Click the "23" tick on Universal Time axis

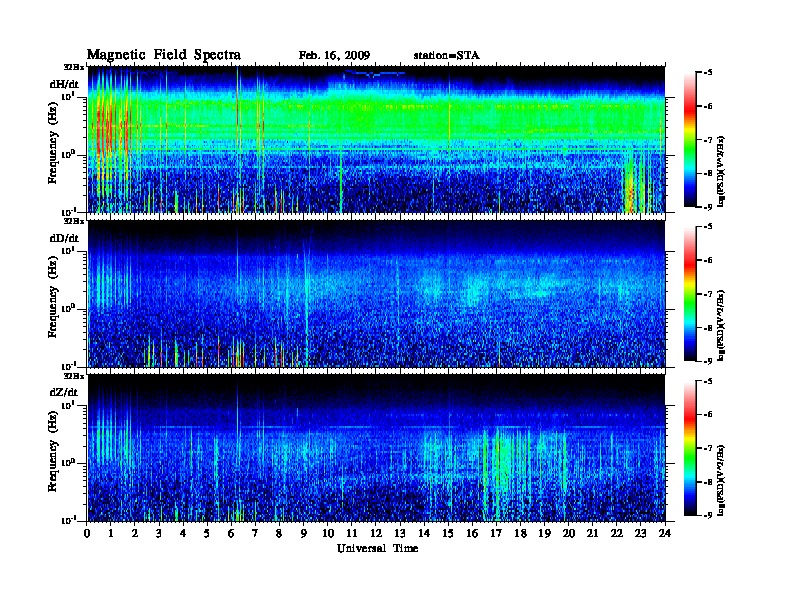[x=641, y=533]
